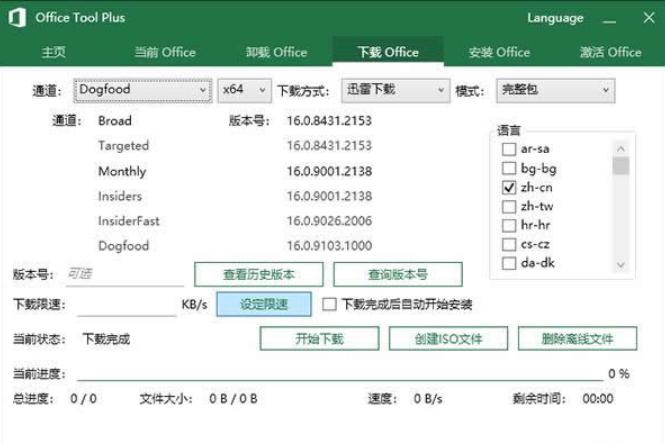Click the 下载限速 KB/s input field
Image resolution: width=665 pixels, height=444 pixels.
(x=127, y=304)
